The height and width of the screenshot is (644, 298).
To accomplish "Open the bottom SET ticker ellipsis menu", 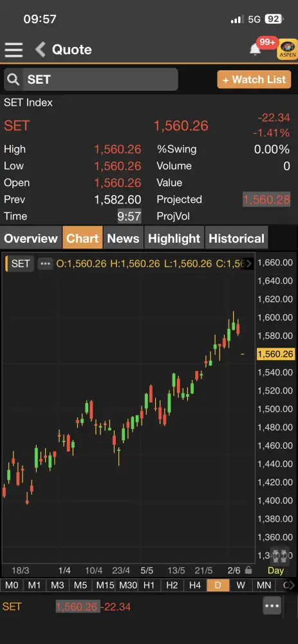I will tap(272, 606).
